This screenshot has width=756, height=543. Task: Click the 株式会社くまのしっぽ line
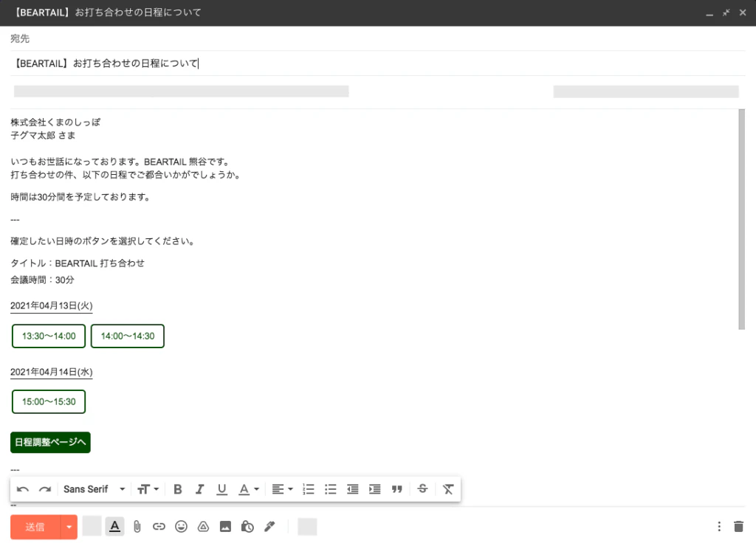coord(55,122)
